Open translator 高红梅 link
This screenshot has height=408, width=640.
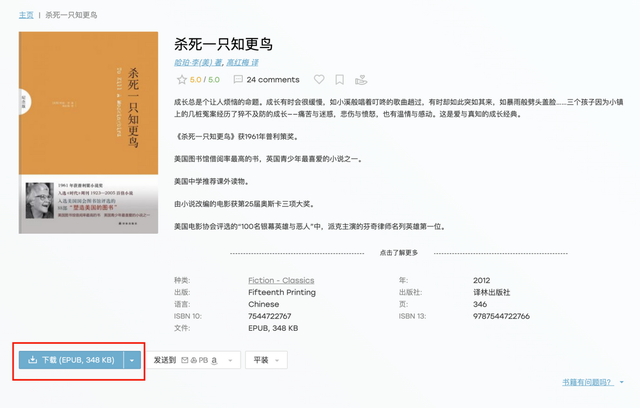coord(242,62)
